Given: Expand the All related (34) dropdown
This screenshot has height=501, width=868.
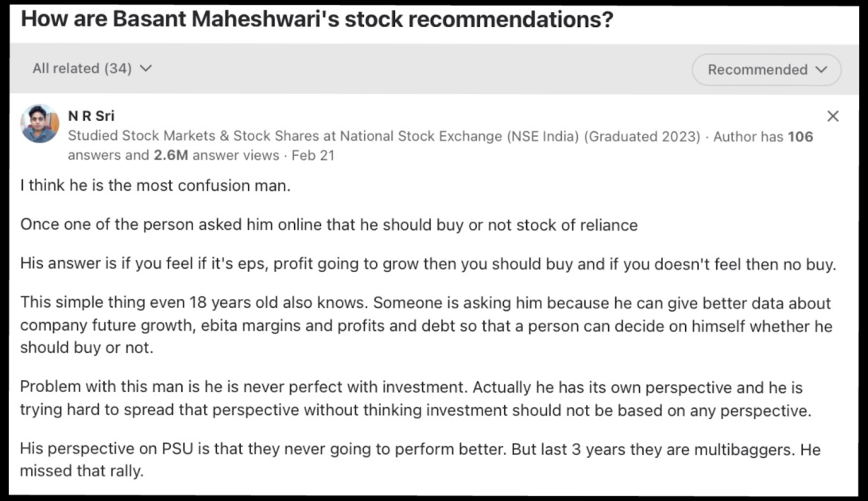Looking at the screenshot, I should point(91,68).
